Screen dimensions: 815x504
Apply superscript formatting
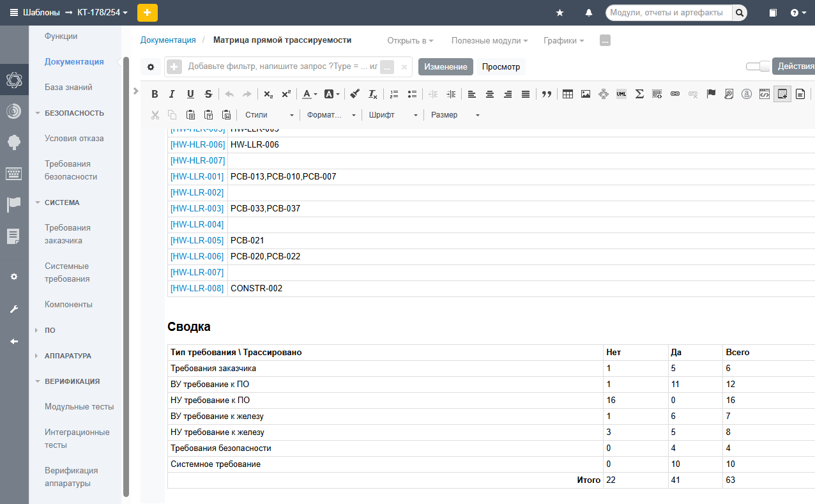[286, 94]
